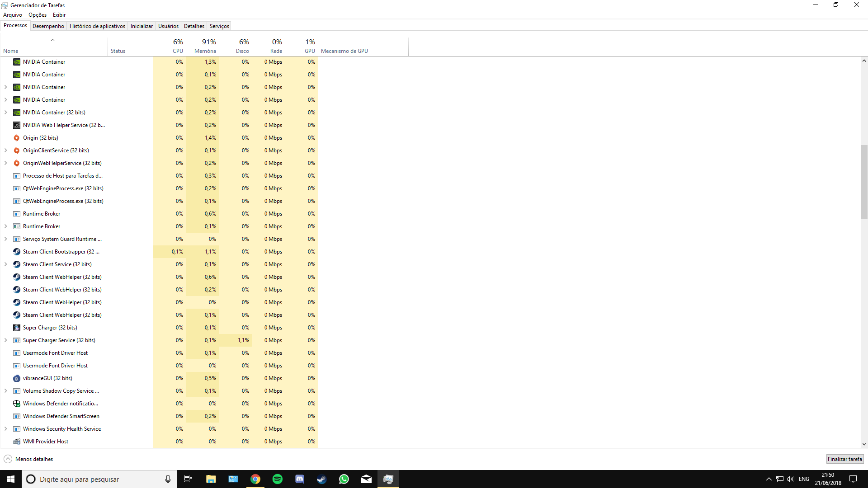This screenshot has width=868, height=489.
Task: Open Discord from the taskbar
Action: coord(300,479)
